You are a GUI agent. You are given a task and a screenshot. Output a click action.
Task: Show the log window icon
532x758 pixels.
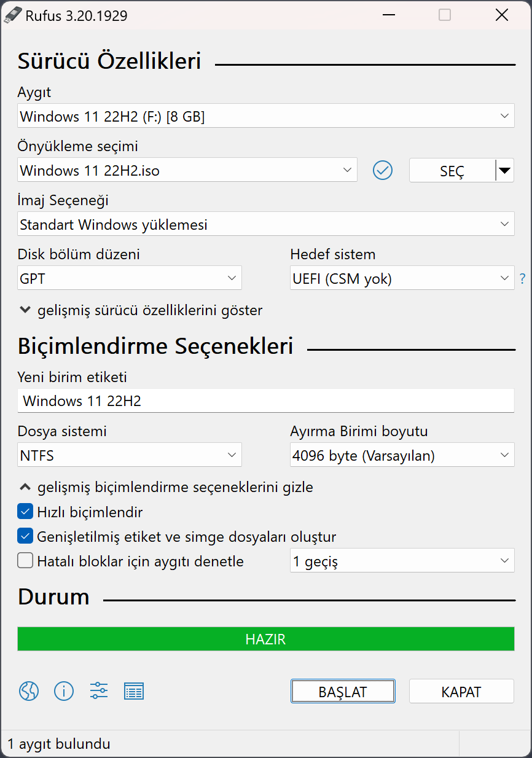coord(134,691)
